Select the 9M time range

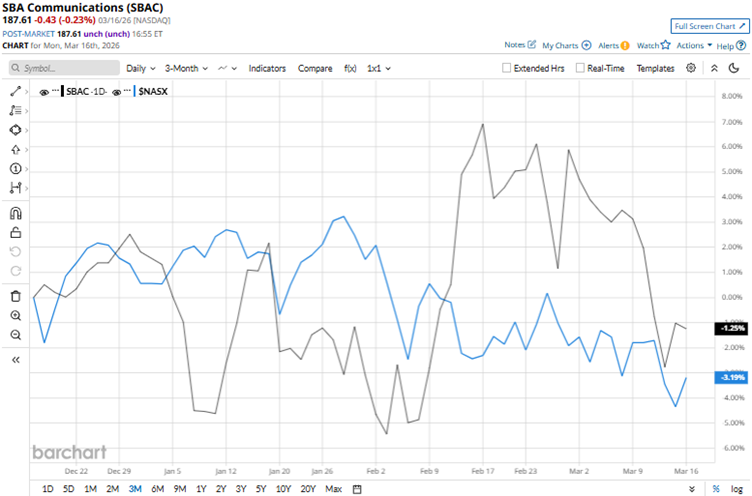coord(180,488)
